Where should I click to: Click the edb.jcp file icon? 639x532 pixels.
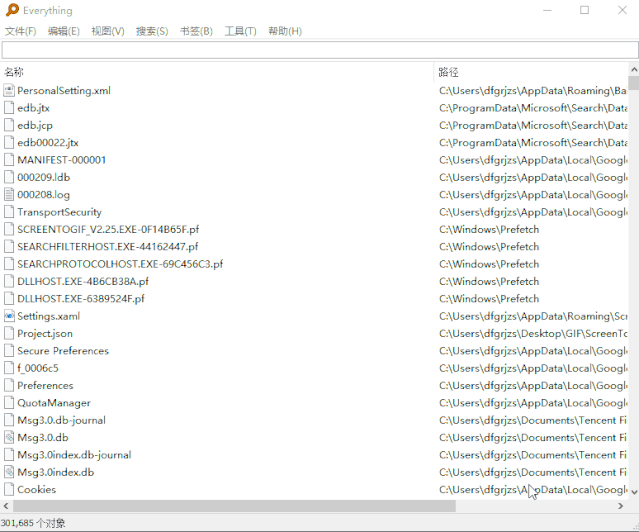point(9,125)
